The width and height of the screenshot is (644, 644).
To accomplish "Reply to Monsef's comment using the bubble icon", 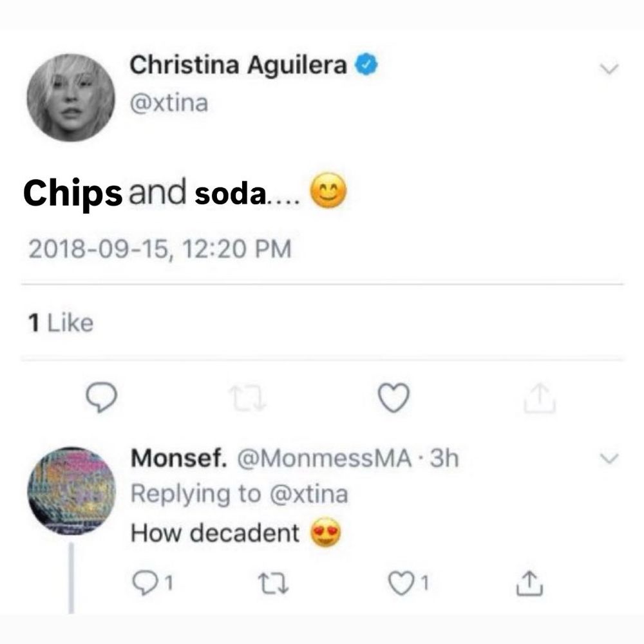I will pyautogui.click(x=144, y=583).
